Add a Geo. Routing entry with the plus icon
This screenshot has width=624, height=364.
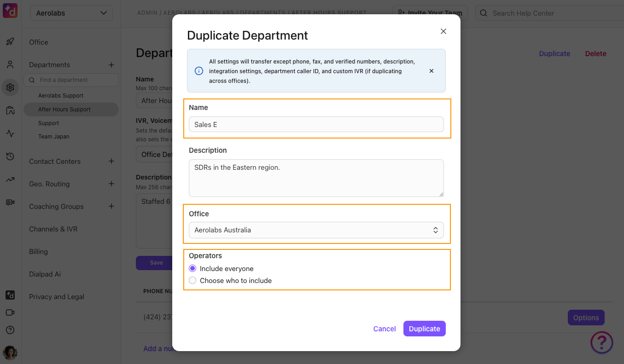[x=111, y=184]
